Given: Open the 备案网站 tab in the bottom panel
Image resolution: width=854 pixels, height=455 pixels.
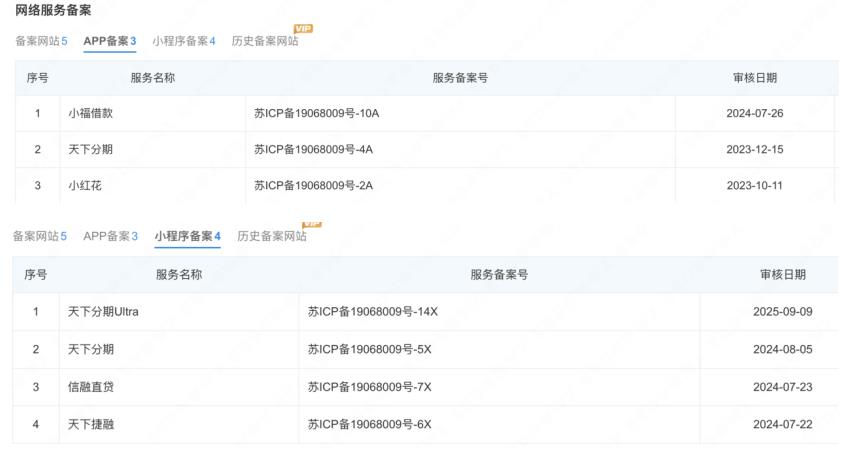Looking at the screenshot, I should tap(40, 236).
